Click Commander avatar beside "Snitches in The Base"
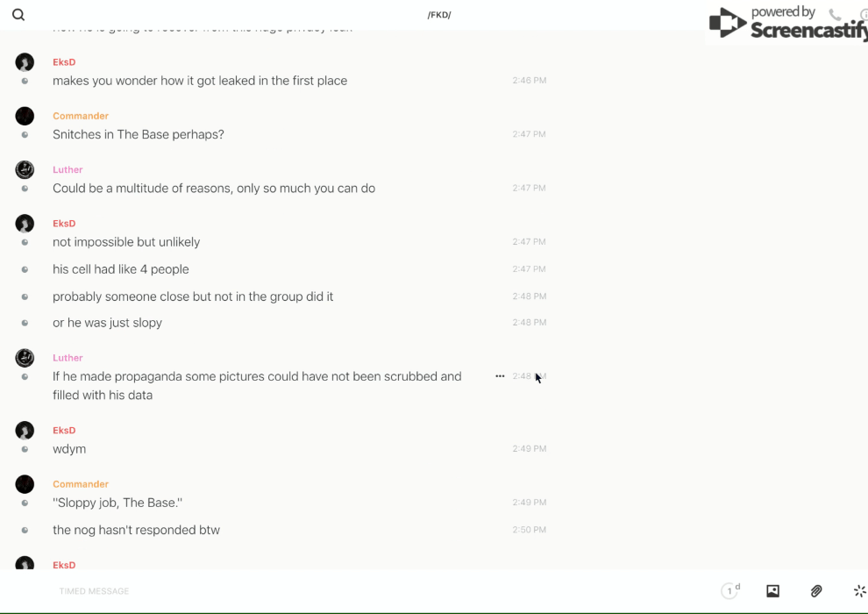This screenshot has height=614, width=868. pyautogui.click(x=25, y=116)
